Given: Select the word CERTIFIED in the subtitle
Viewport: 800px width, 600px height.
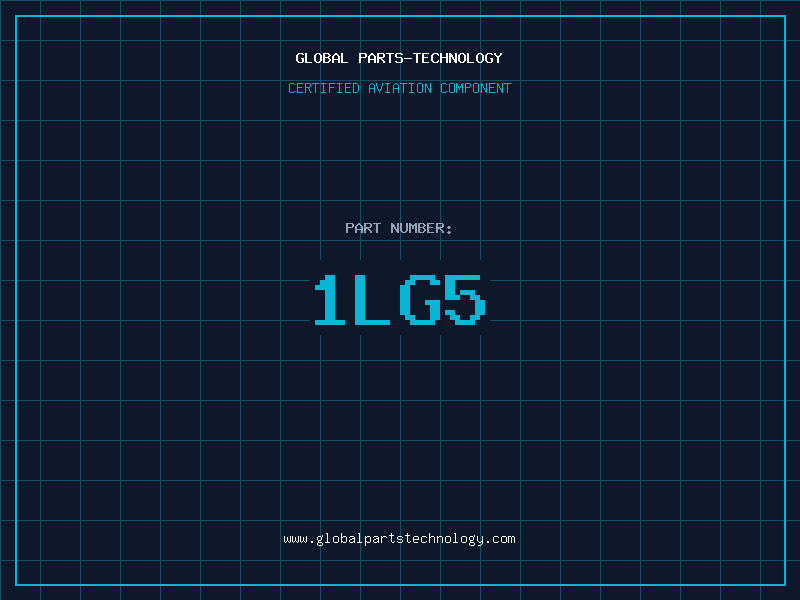Looking at the screenshot, I should click(324, 88).
